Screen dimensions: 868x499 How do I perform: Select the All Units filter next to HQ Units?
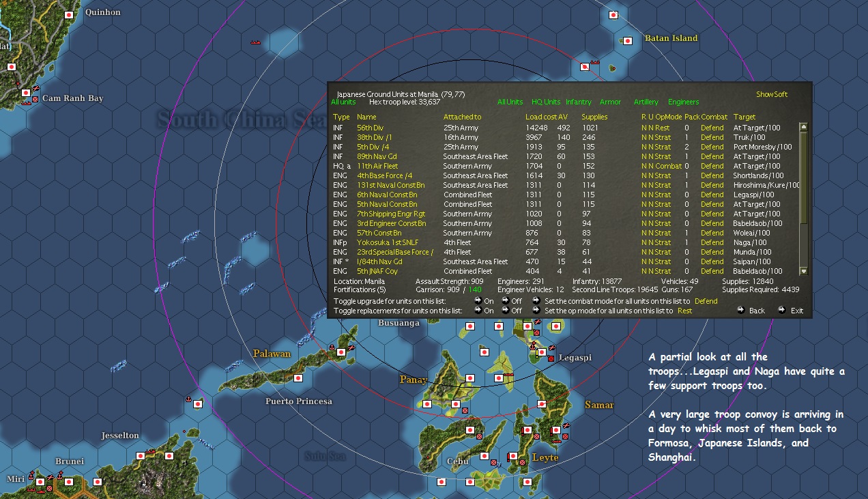[x=510, y=102]
